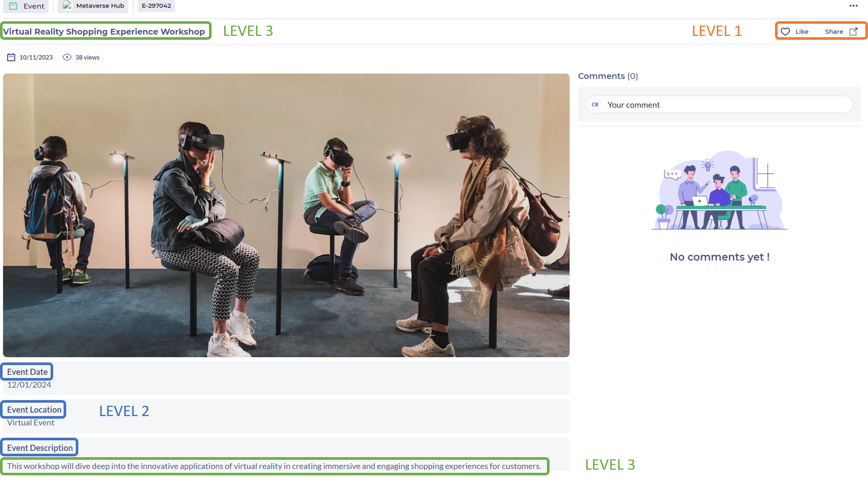Image resolution: width=868 pixels, height=484 pixels.
Task: Click the Metaverse Hub logo icon
Action: point(67,5)
